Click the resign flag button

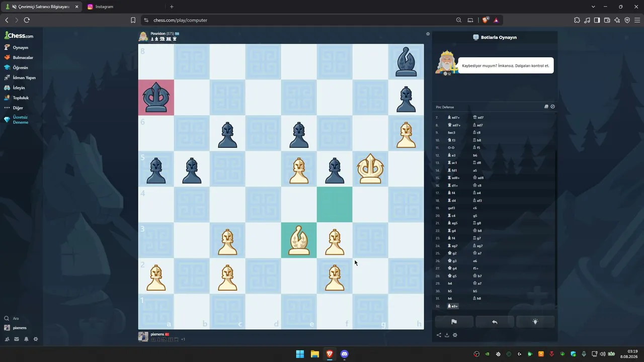454,322
